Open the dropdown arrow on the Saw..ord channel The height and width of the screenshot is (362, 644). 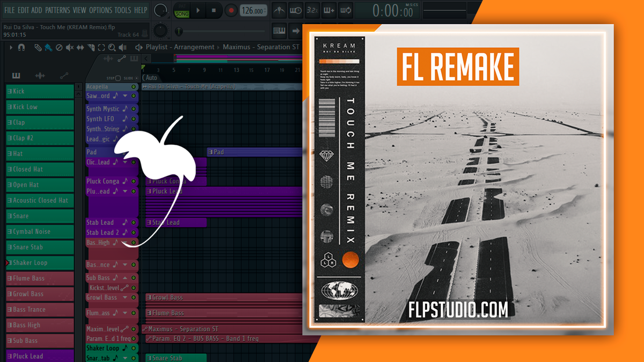126,95
